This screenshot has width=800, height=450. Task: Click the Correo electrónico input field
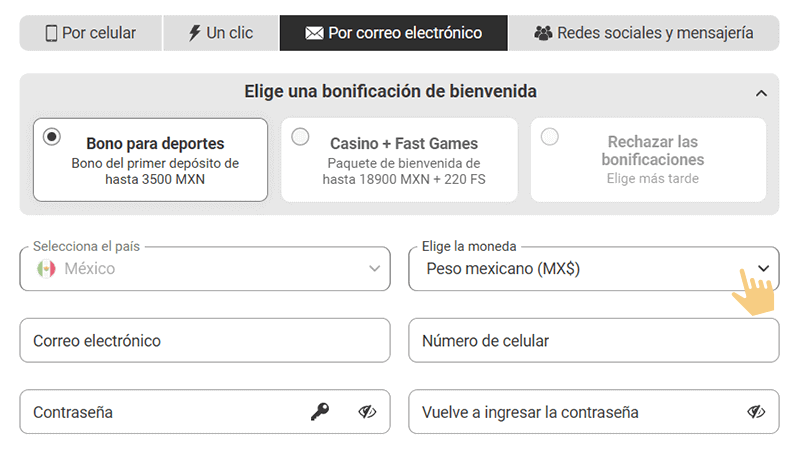[x=205, y=341]
